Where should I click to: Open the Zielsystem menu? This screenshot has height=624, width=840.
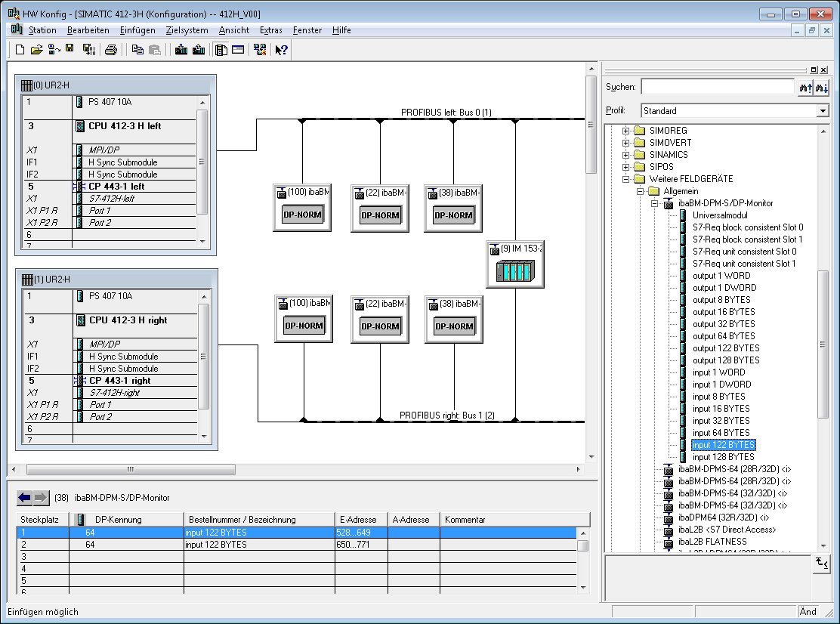click(x=187, y=30)
